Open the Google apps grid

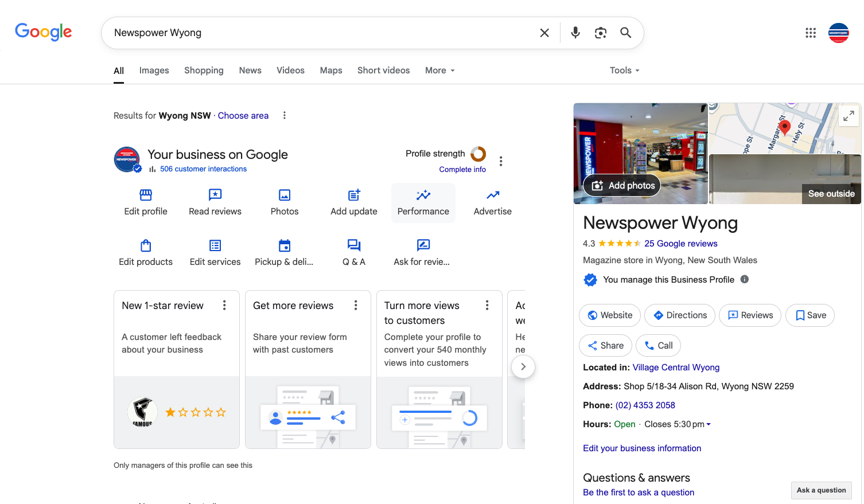811,33
